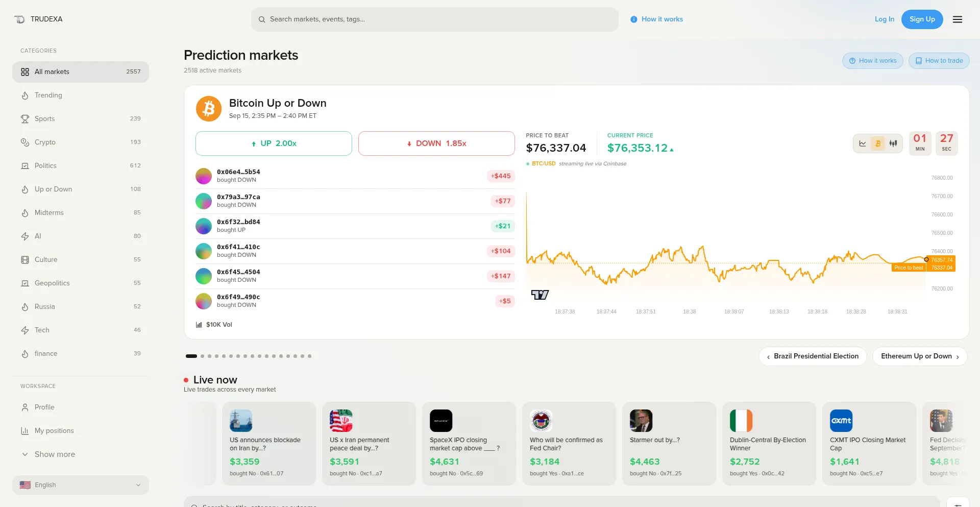The height and width of the screenshot is (507, 980).
Task: Open the hamburger menu next to Sign Up
Action: point(958,19)
